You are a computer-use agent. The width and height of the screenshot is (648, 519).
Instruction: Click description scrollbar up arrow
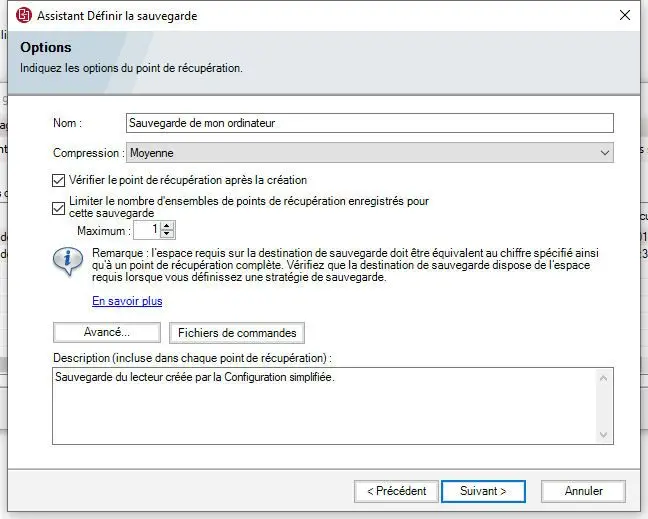point(603,378)
